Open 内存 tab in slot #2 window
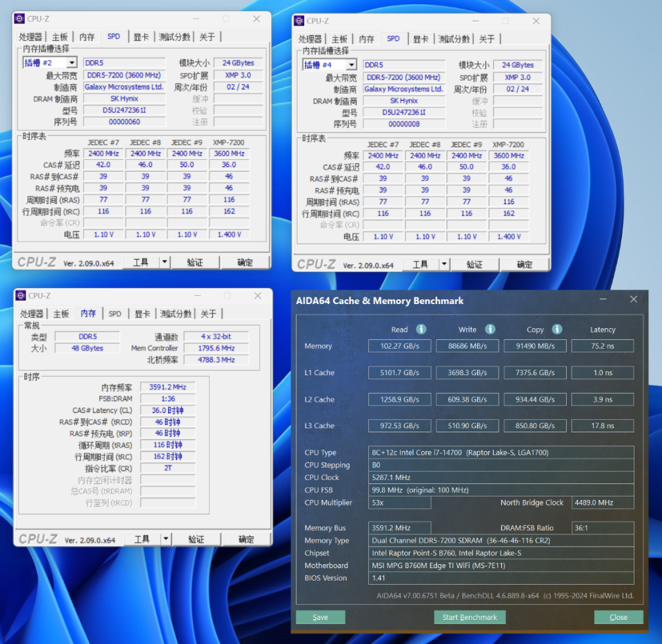Image resolution: width=662 pixels, height=644 pixels. tap(87, 37)
